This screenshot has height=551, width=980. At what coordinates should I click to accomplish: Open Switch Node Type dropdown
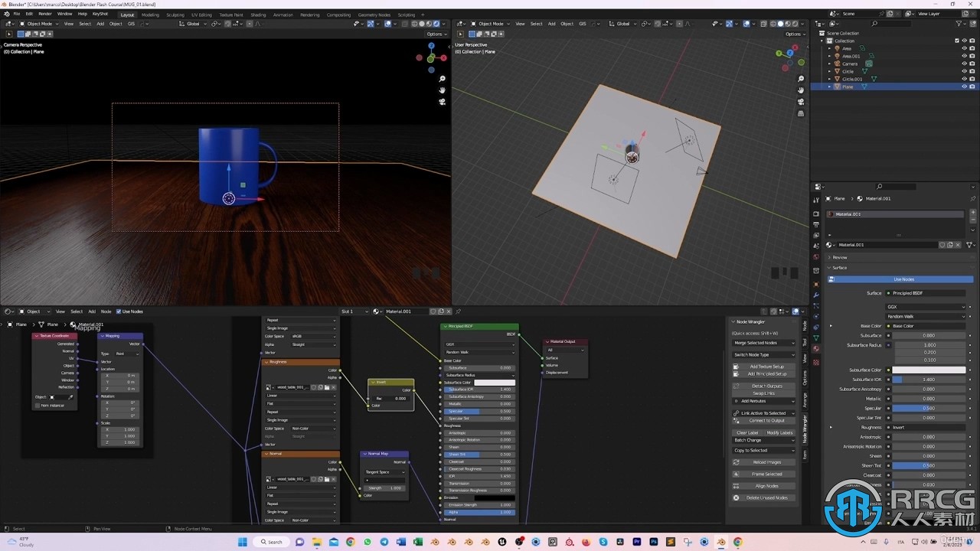click(764, 354)
